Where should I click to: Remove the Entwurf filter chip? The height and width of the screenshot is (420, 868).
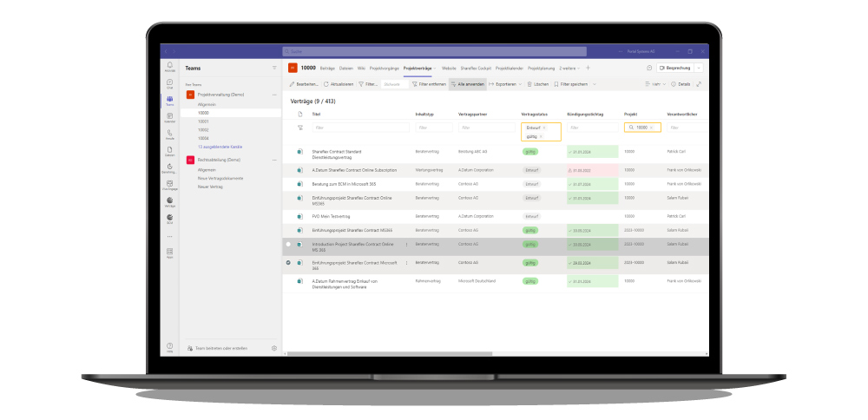click(543, 128)
